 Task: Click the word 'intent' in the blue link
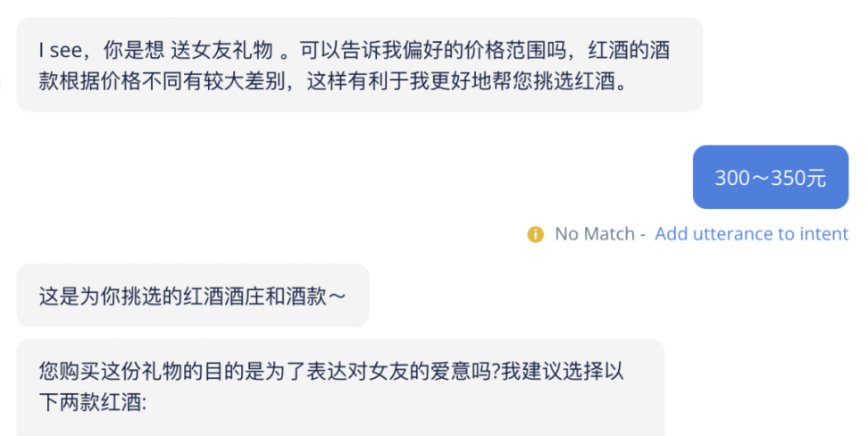coord(824,234)
